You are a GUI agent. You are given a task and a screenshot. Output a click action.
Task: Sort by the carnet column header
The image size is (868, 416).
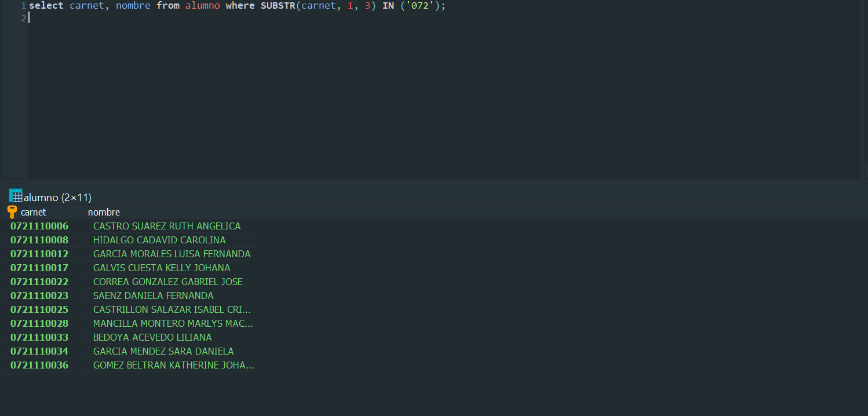33,212
